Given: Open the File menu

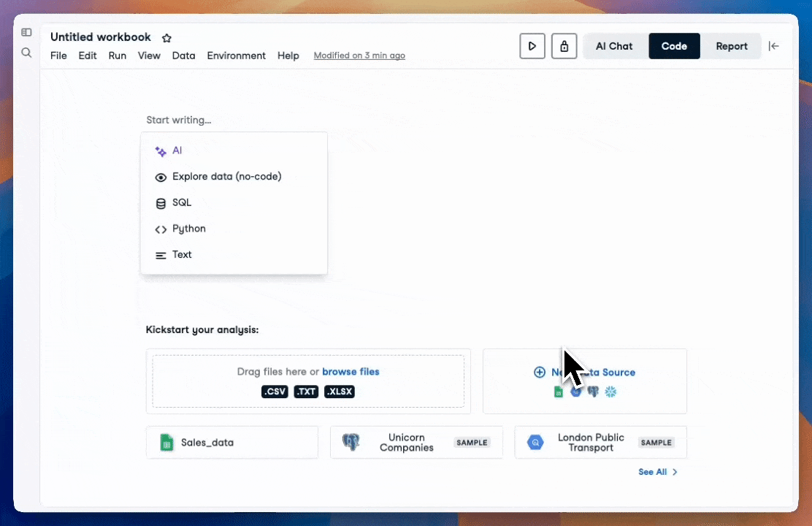Looking at the screenshot, I should [x=58, y=56].
